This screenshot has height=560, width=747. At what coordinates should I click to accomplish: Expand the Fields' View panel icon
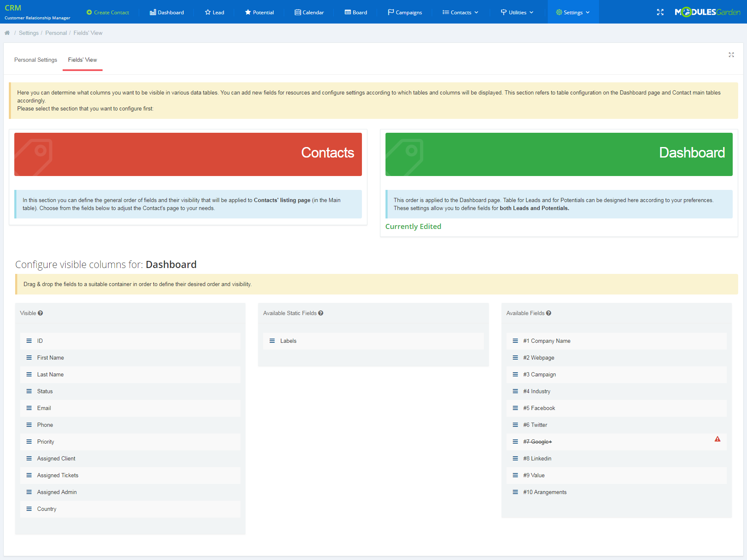coord(731,55)
